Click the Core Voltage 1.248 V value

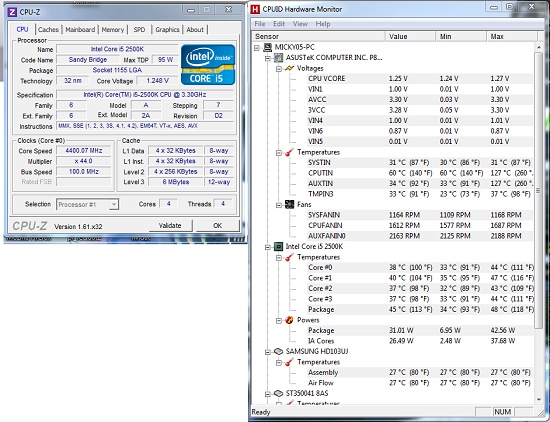[157, 81]
